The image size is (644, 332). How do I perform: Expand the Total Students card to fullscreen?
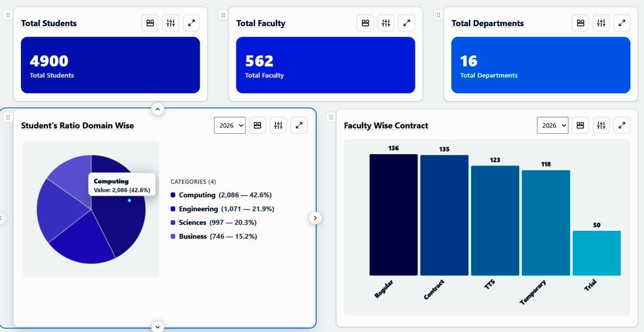point(192,23)
